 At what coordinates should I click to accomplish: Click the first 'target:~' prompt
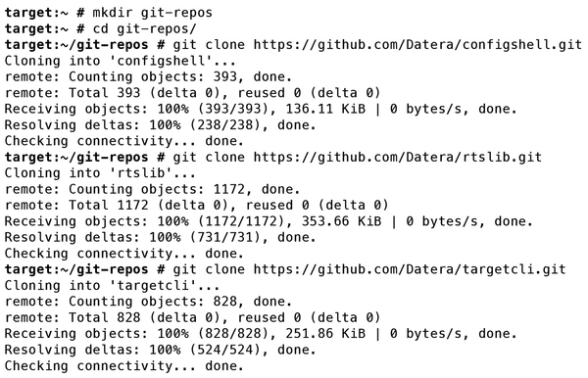point(36,13)
